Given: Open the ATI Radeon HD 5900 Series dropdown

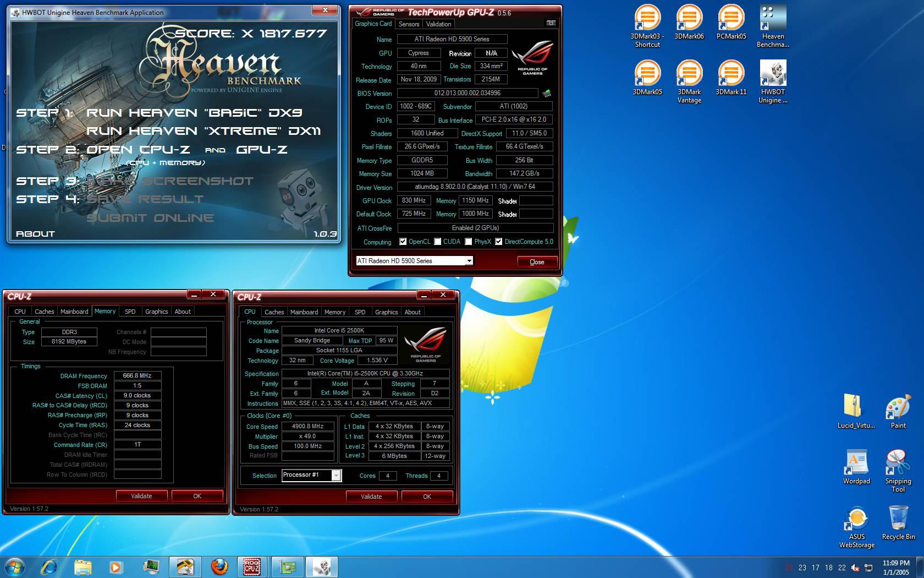Looking at the screenshot, I should tap(414, 261).
